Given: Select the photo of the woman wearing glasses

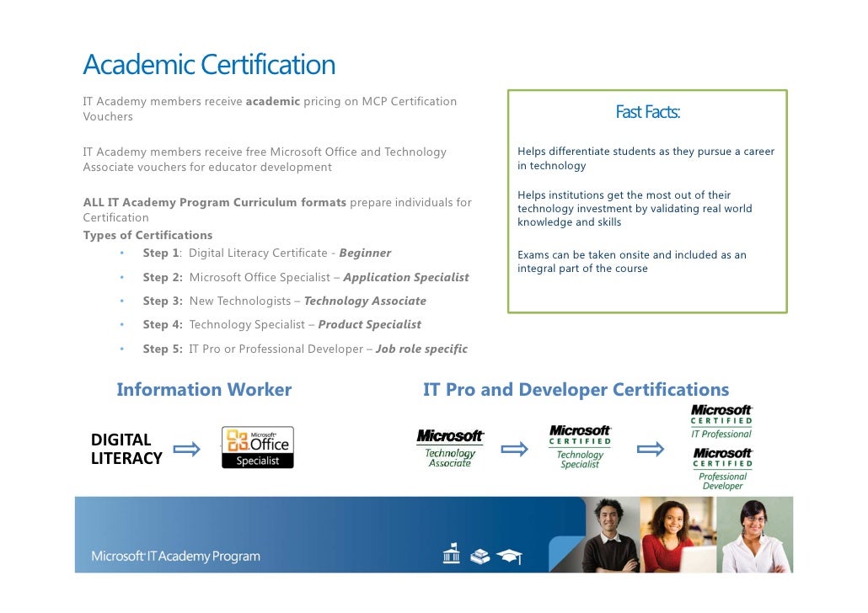Looking at the screenshot, I should tap(754, 535).
